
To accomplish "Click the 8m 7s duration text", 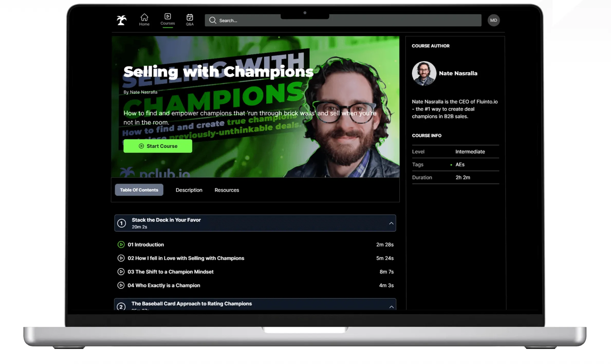I will pyautogui.click(x=386, y=272).
